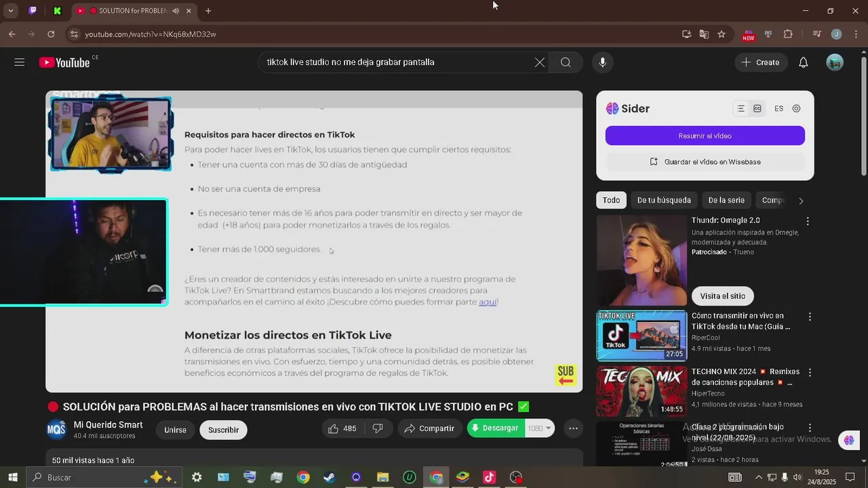
Task: Open the 1080 download quality dropdown
Action: (540, 428)
